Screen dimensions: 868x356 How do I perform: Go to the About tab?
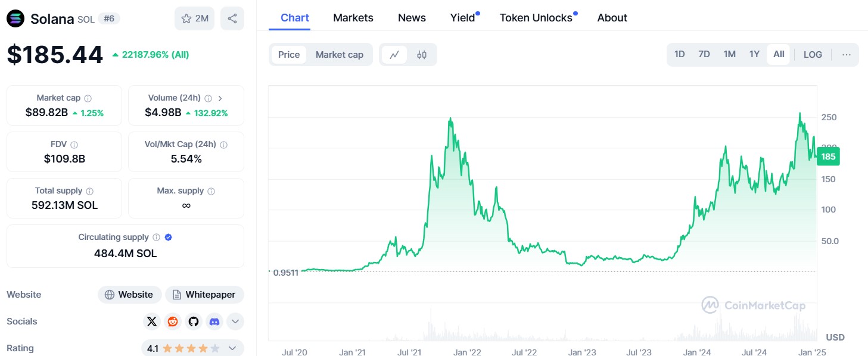(612, 18)
